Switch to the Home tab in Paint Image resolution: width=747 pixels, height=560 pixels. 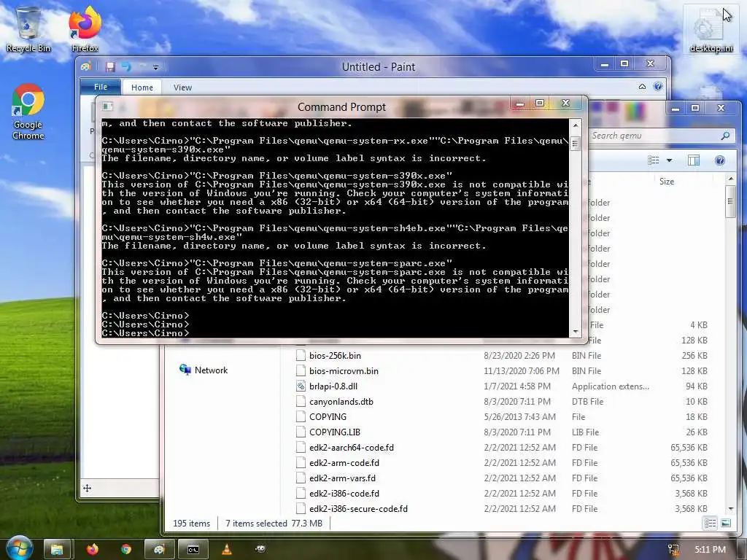pyautogui.click(x=142, y=87)
